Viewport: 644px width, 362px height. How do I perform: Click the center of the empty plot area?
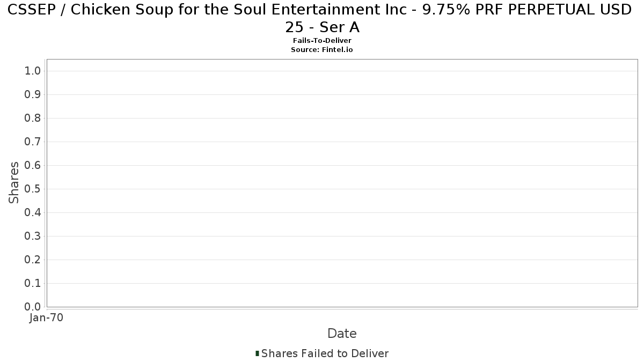click(x=342, y=183)
